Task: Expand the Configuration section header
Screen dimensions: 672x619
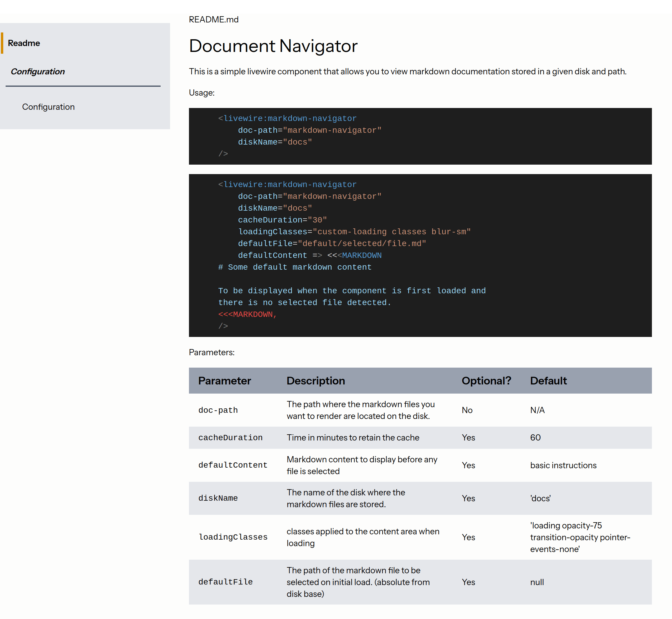Action: [38, 71]
